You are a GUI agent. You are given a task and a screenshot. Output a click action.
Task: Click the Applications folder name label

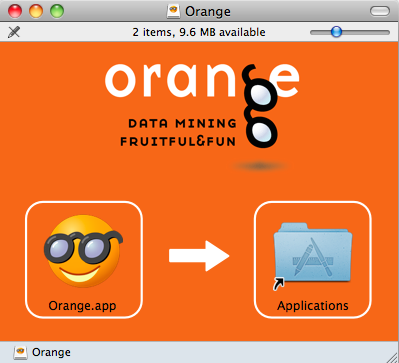(x=313, y=306)
